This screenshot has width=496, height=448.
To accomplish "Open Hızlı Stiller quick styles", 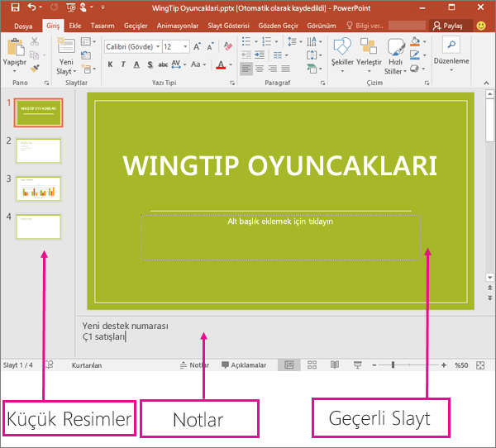I will (x=395, y=55).
